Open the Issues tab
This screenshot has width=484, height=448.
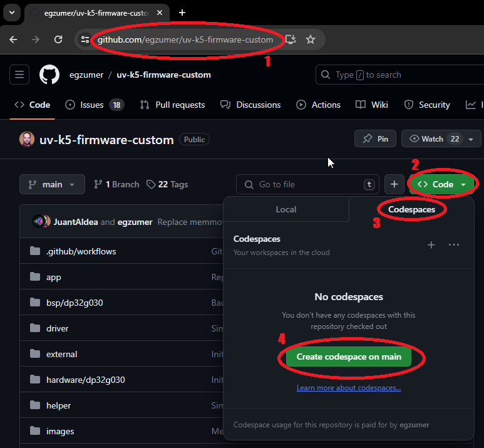coord(94,105)
